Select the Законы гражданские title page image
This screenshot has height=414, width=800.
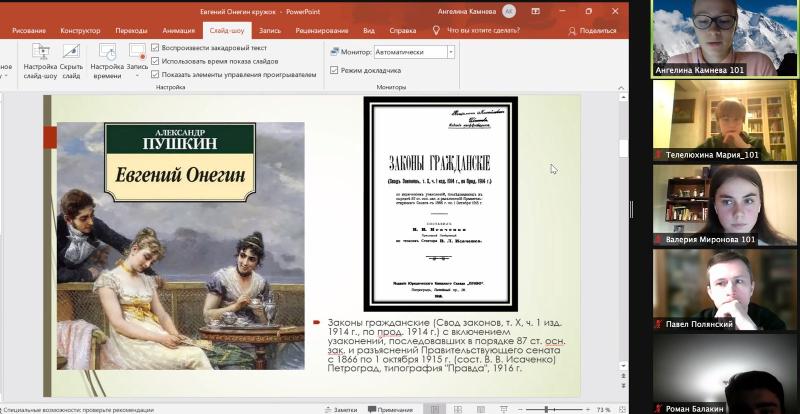[x=441, y=204]
